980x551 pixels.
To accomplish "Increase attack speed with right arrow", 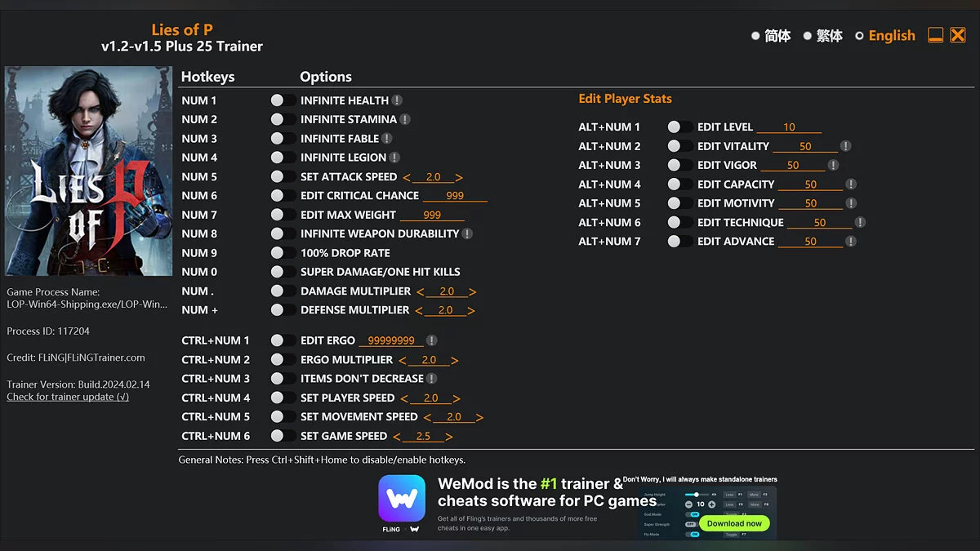I will point(459,177).
